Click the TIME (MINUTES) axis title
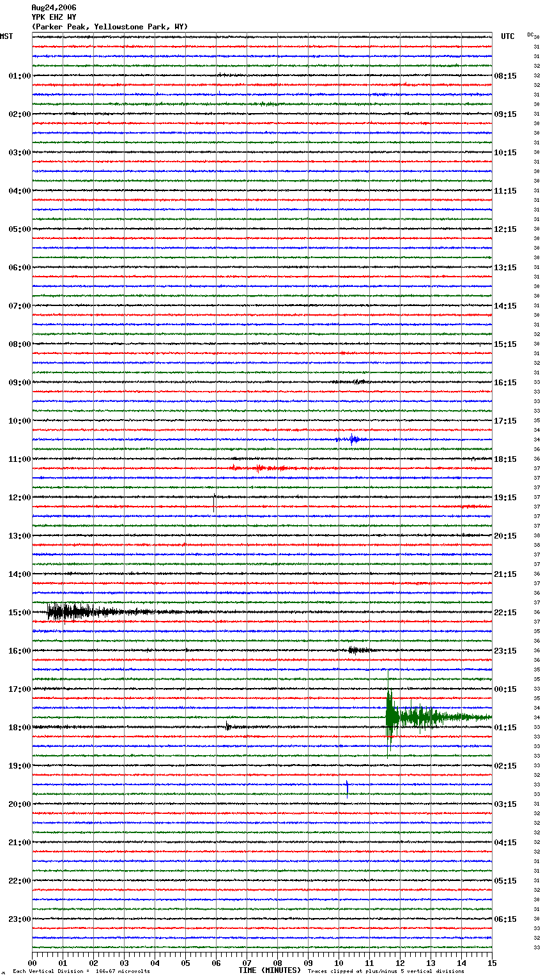Viewport: 543px width, 980px height. [270, 970]
